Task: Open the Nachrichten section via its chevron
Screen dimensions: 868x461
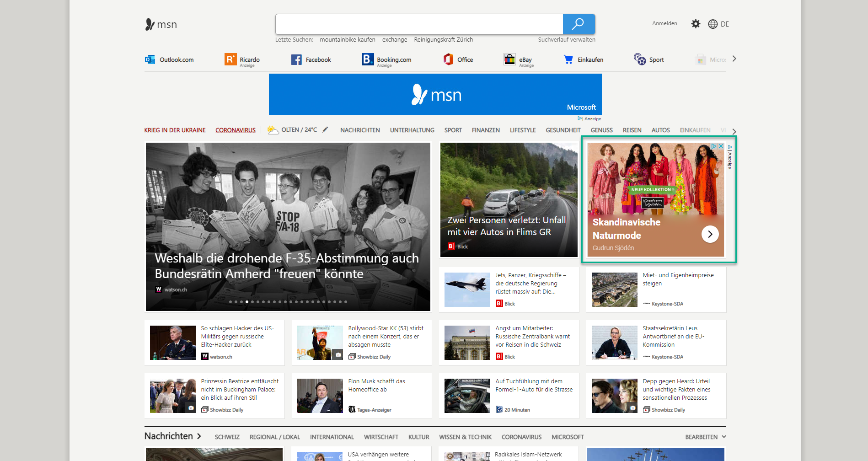Action: [199, 436]
